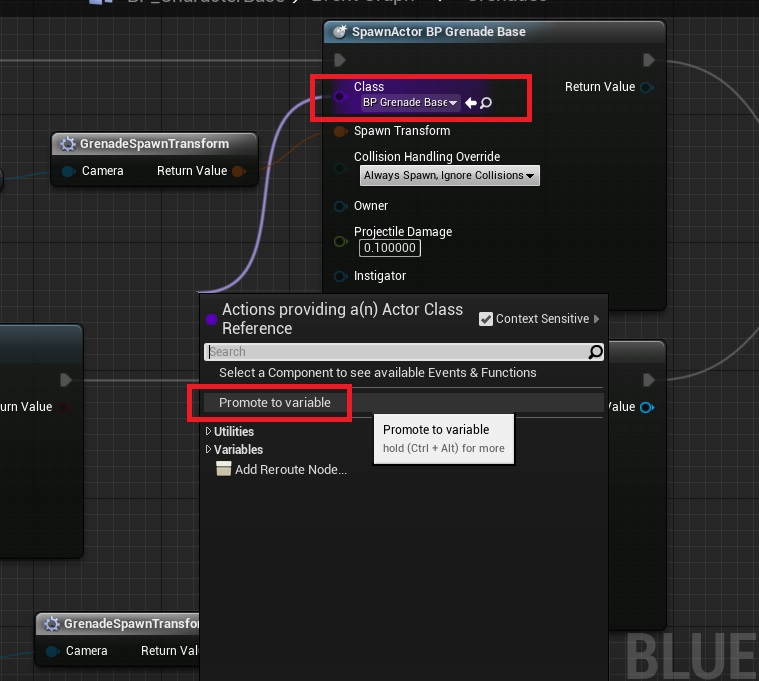This screenshot has height=681, width=759.
Task: Click the green Projectile Damage pin
Action: [340, 241]
